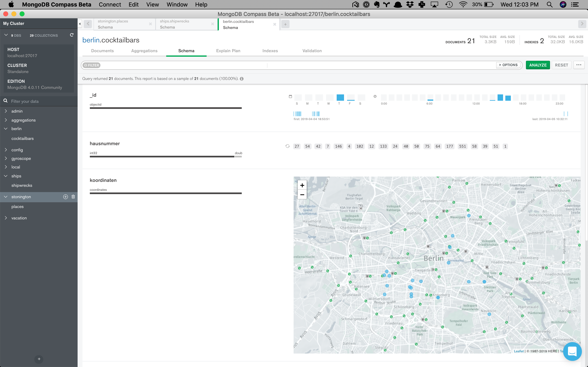Viewport: 588px width, 367px height.
Task: Zoom in on the koordinaten map
Action: pos(302,186)
